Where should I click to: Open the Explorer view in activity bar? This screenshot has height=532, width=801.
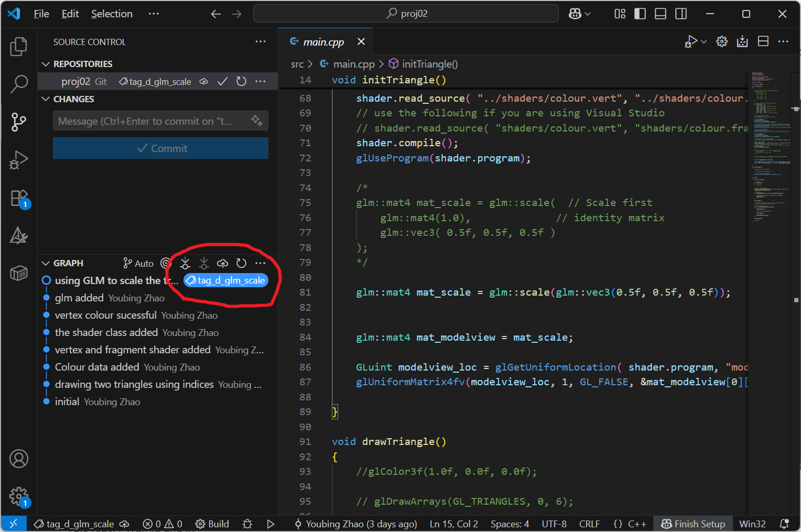click(x=19, y=47)
